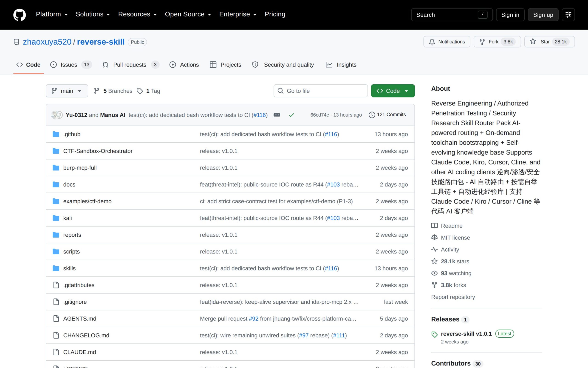Click pull request #92 link in AGENTS.md row
Screen dimensions: 588x368
(x=253, y=319)
